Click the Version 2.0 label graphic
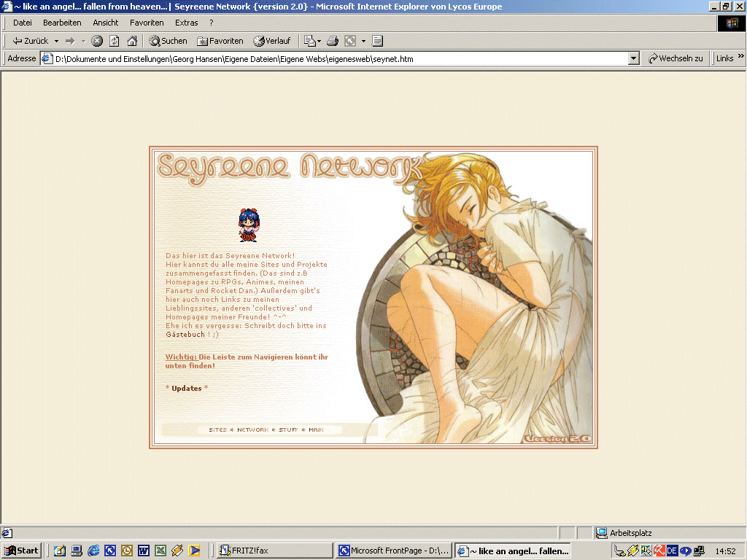This screenshot has height=560, width=747. 557,438
